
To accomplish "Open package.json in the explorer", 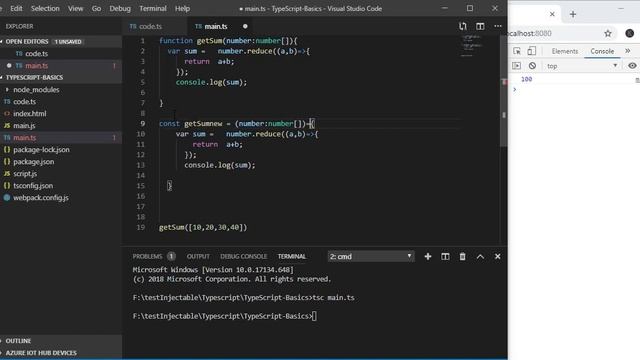I will point(33,162).
